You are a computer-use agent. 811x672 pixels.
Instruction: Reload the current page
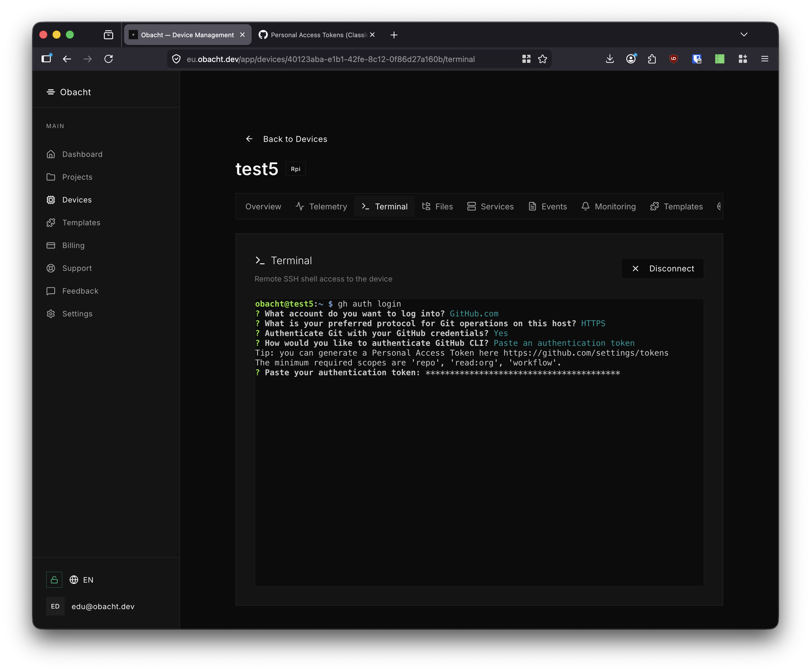click(109, 59)
